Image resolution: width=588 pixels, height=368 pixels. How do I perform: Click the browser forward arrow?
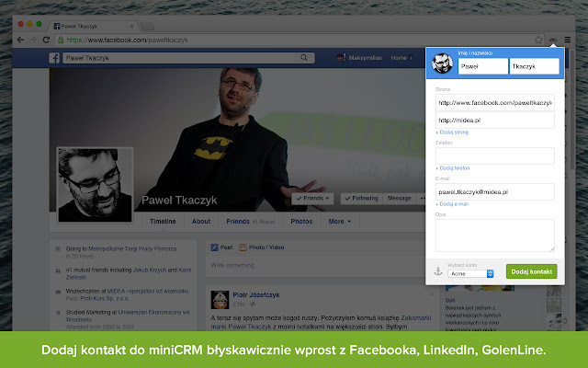33,40
